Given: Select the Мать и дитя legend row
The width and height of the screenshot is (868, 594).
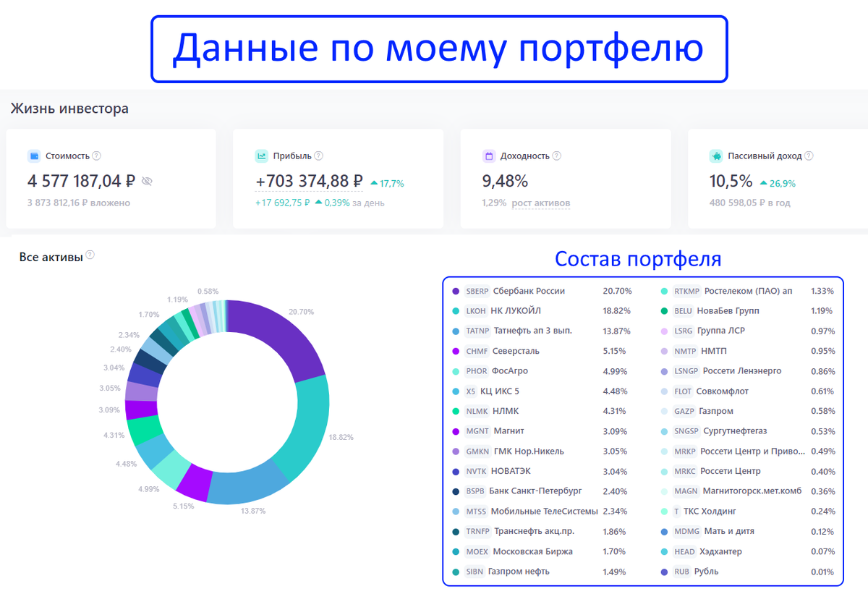Looking at the screenshot, I should pyautogui.click(x=748, y=531).
